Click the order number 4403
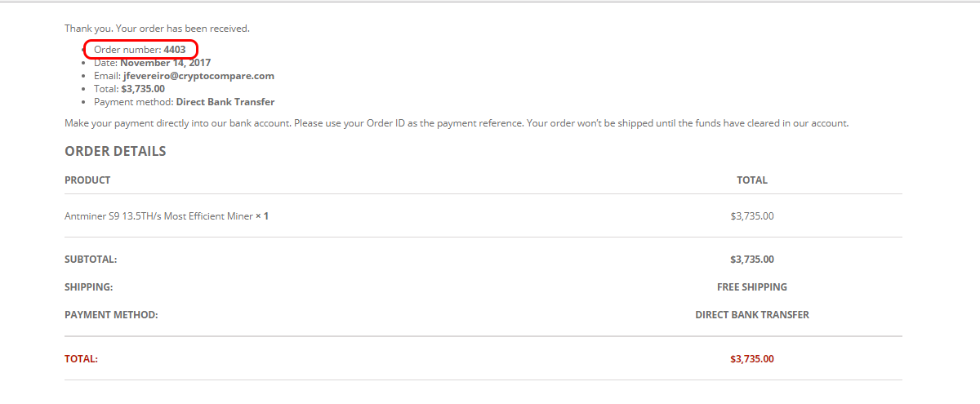The width and height of the screenshot is (980, 404). pos(174,50)
